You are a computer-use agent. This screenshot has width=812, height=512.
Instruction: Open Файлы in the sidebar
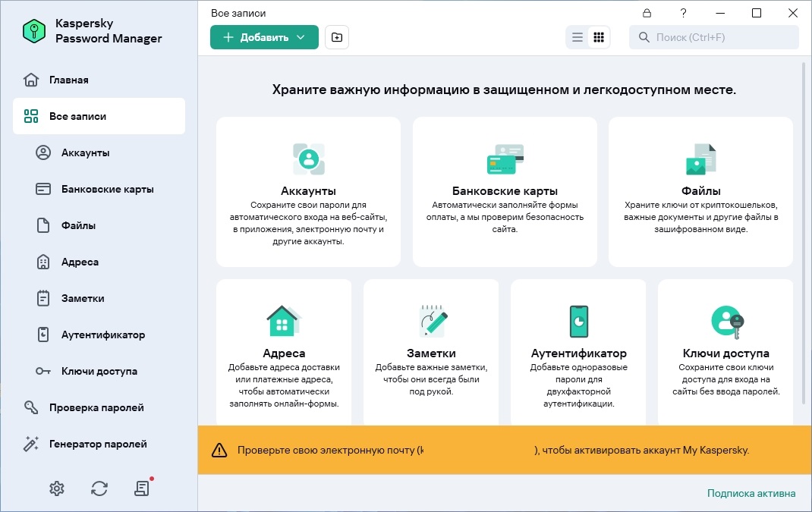(x=99, y=225)
